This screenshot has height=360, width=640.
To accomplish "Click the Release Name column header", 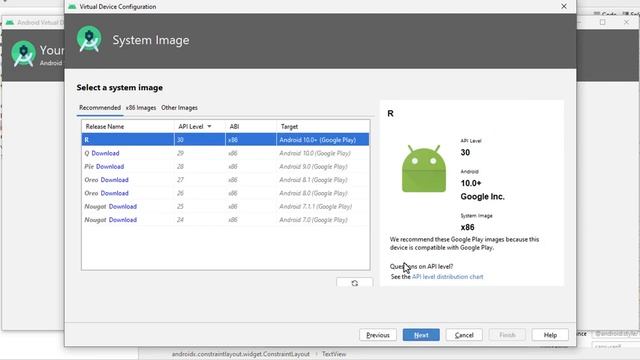I will [128, 127].
